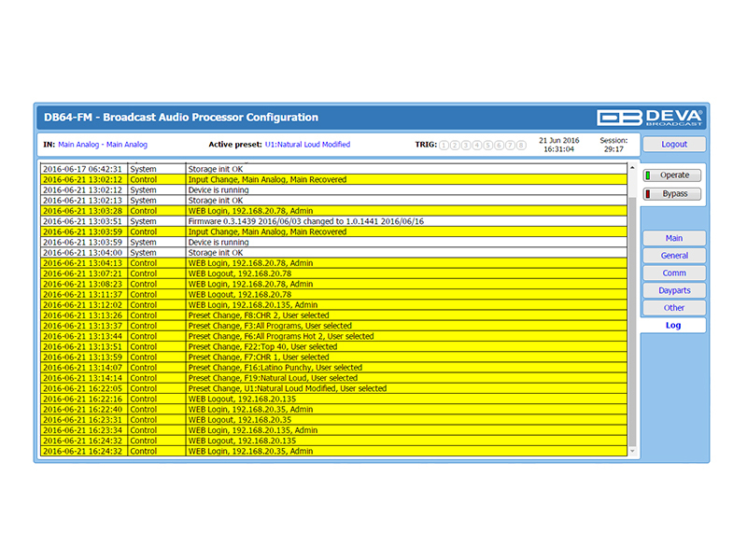Open the Main settings page

click(674, 238)
